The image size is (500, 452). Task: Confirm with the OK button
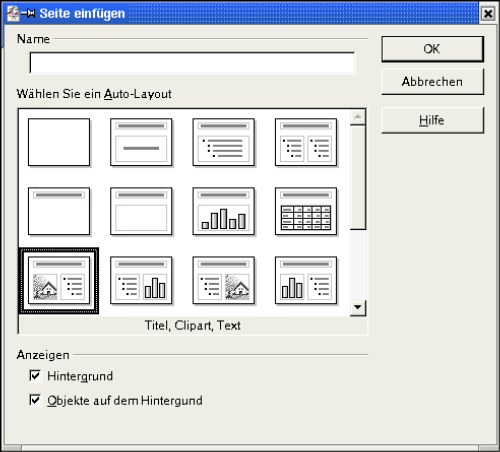432,49
